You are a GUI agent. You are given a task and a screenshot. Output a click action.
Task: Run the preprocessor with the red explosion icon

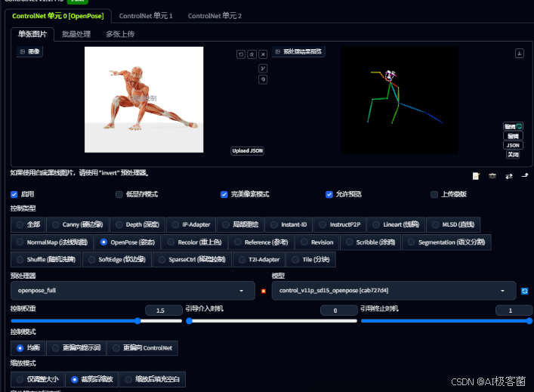pyautogui.click(x=264, y=291)
